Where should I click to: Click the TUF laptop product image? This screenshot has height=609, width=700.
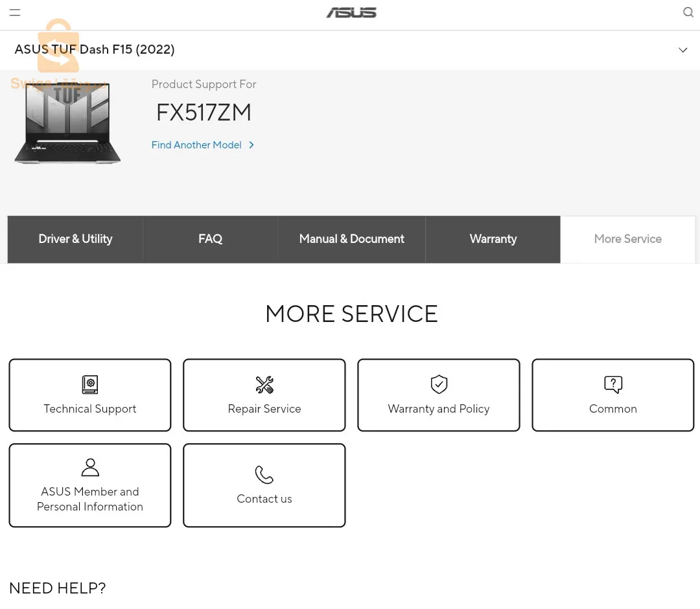(67, 123)
